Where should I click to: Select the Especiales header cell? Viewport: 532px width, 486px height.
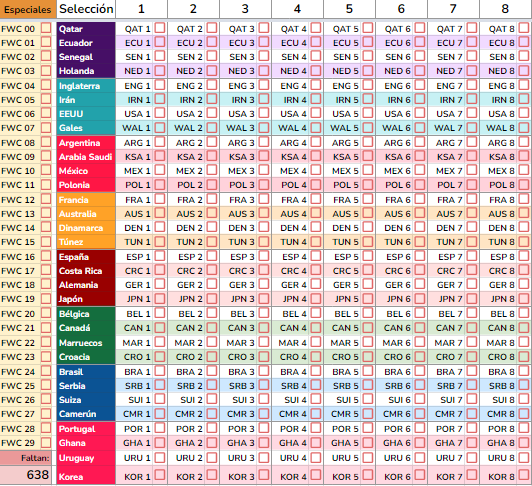pyautogui.click(x=28, y=9)
